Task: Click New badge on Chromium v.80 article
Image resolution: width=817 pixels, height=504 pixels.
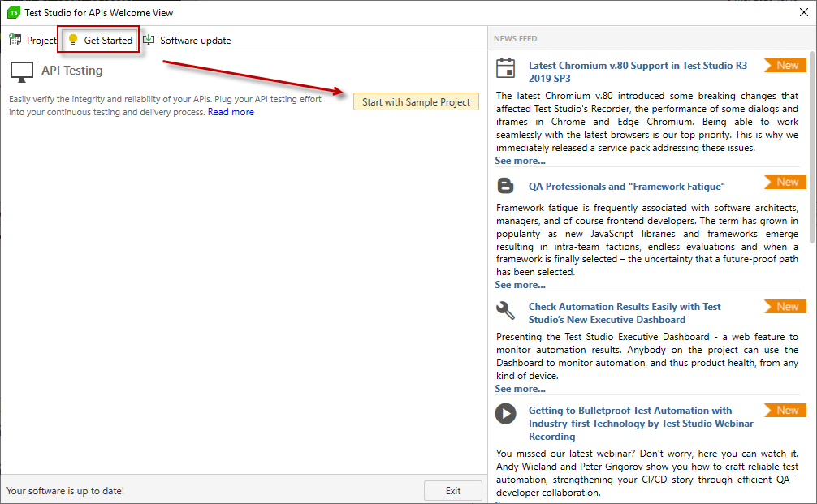Action: pyautogui.click(x=785, y=65)
